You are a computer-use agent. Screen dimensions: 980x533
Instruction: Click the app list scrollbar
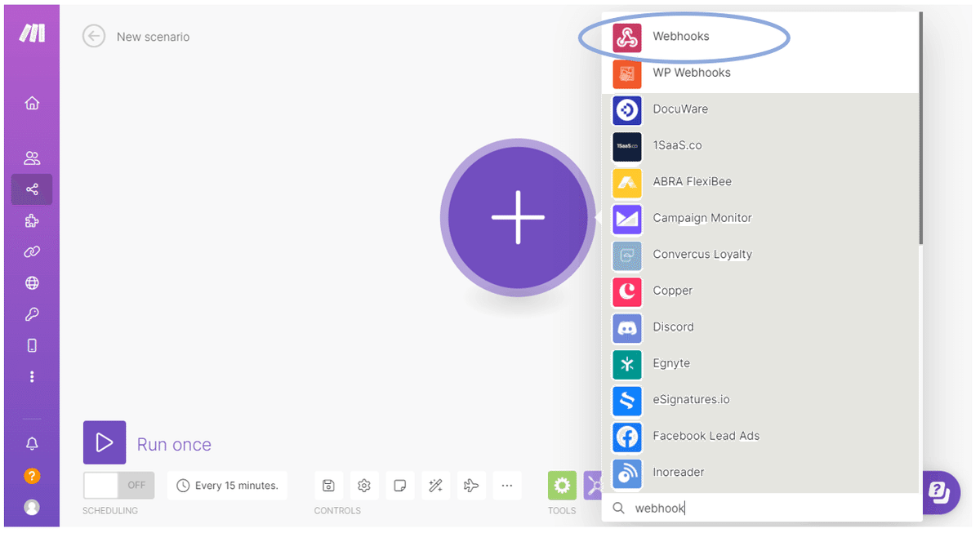[921, 128]
